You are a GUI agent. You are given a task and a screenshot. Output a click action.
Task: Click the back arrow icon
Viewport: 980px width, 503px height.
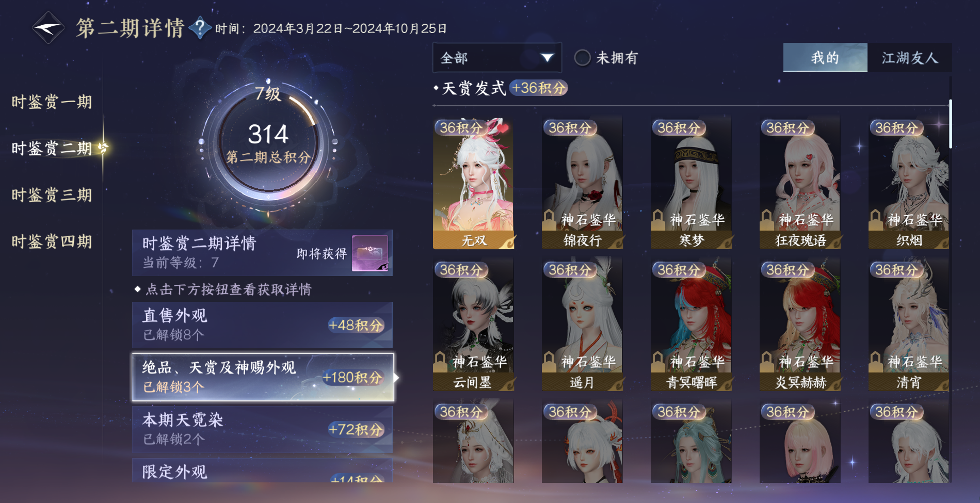tap(48, 28)
